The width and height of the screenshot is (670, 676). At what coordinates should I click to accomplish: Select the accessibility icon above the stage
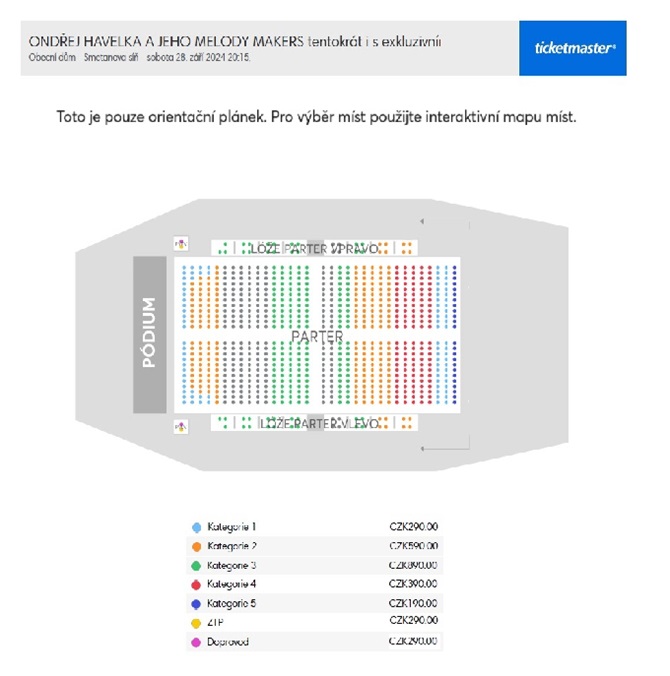click(181, 244)
